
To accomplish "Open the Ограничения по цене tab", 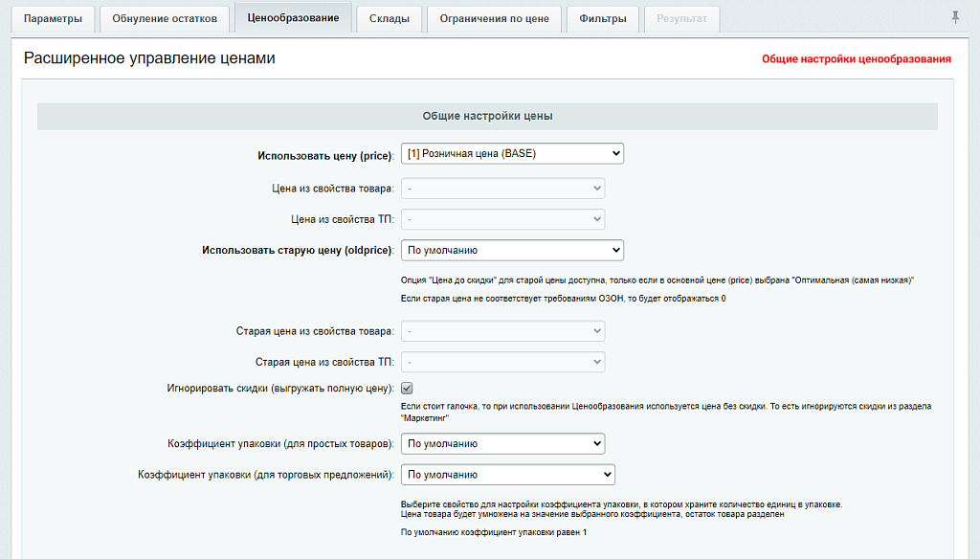I will [x=494, y=19].
